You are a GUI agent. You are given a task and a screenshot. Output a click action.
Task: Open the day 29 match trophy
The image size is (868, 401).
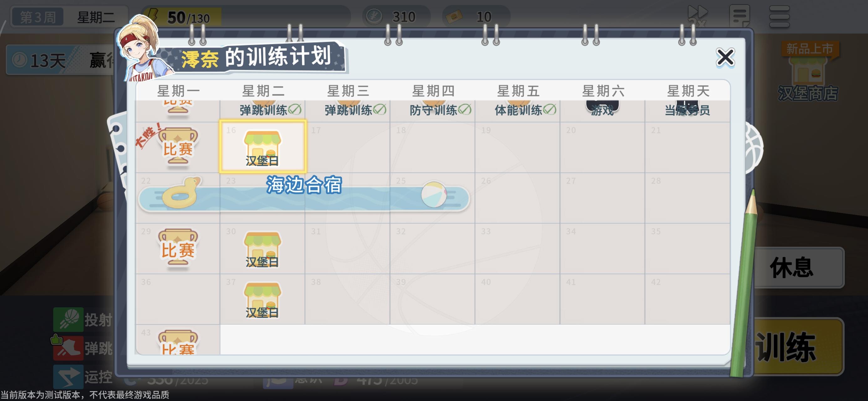[x=178, y=248]
